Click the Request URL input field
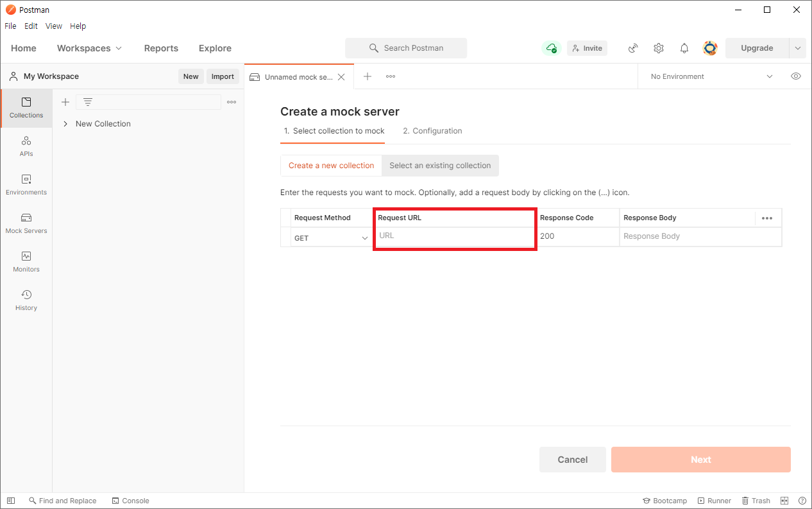This screenshot has height=509, width=812. tap(455, 236)
